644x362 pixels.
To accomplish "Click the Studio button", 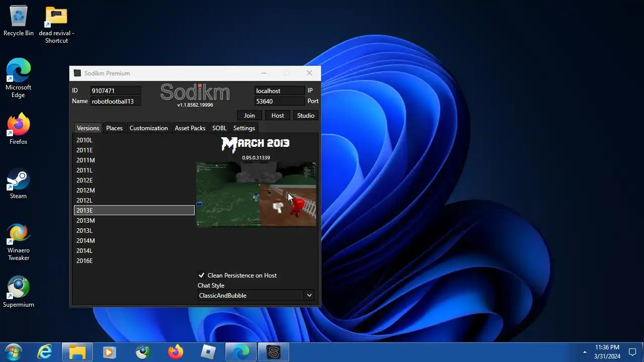I will click(x=306, y=116).
